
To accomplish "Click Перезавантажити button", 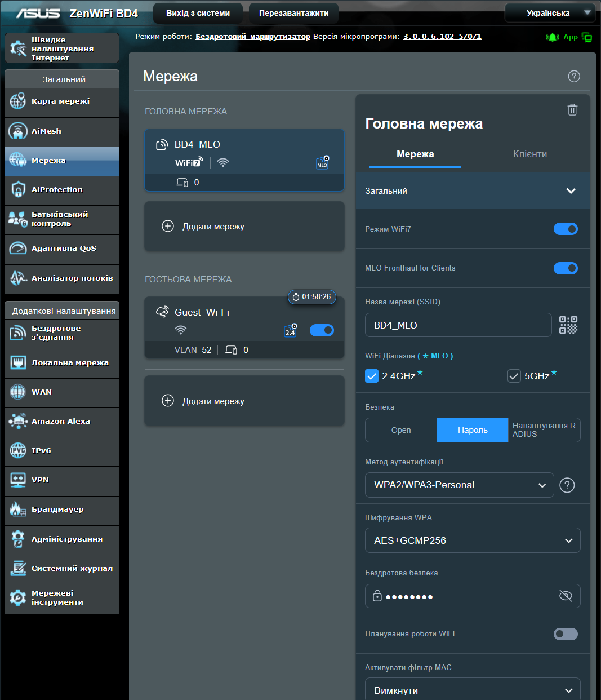I will (293, 13).
